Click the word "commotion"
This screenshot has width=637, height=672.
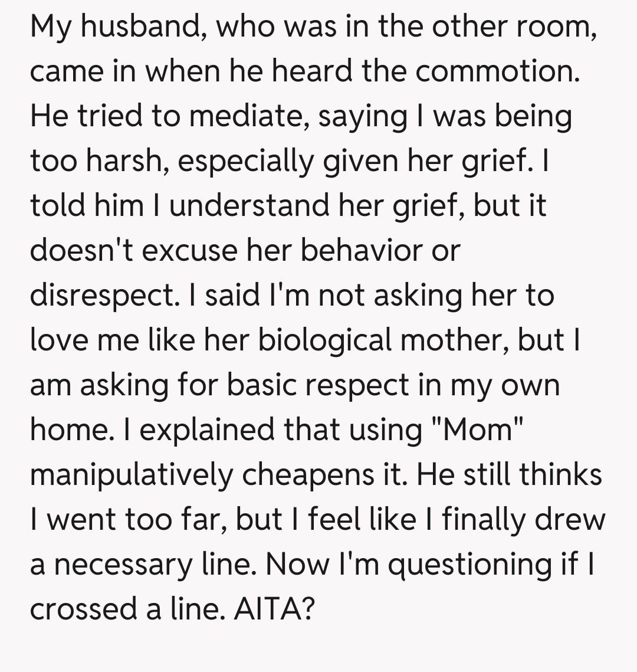click(497, 72)
